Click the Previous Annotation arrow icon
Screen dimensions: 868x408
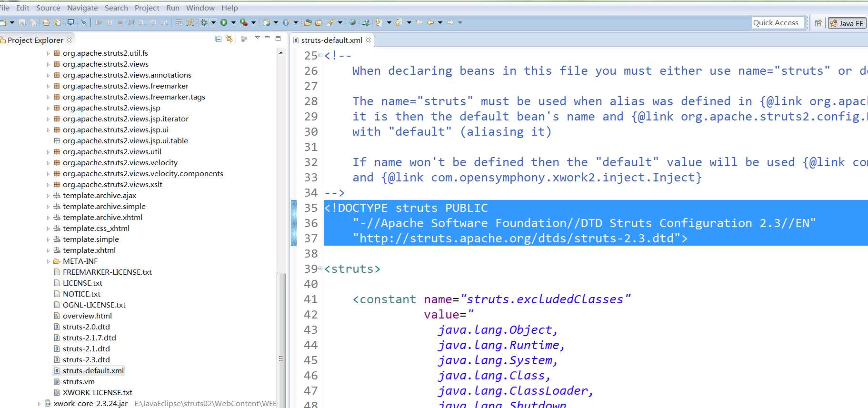point(399,22)
